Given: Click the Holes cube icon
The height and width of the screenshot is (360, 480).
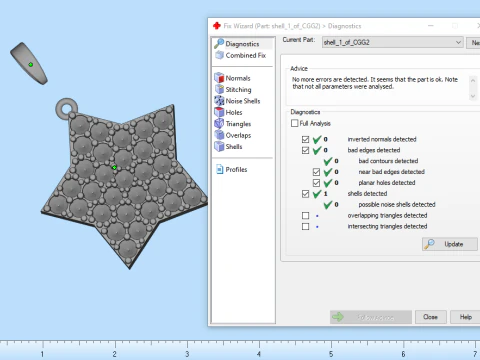Looking at the screenshot, I should pos(219,112).
